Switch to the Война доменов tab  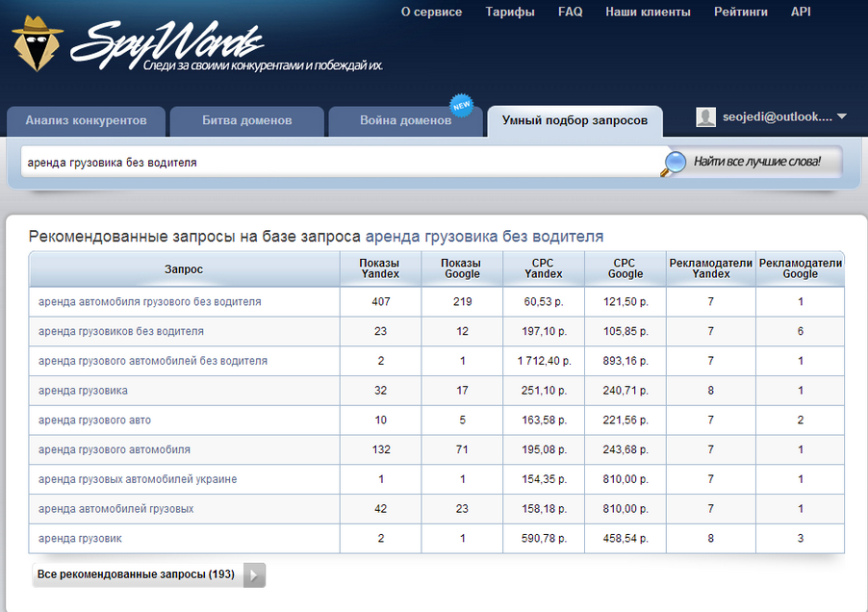(x=406, y=120)
